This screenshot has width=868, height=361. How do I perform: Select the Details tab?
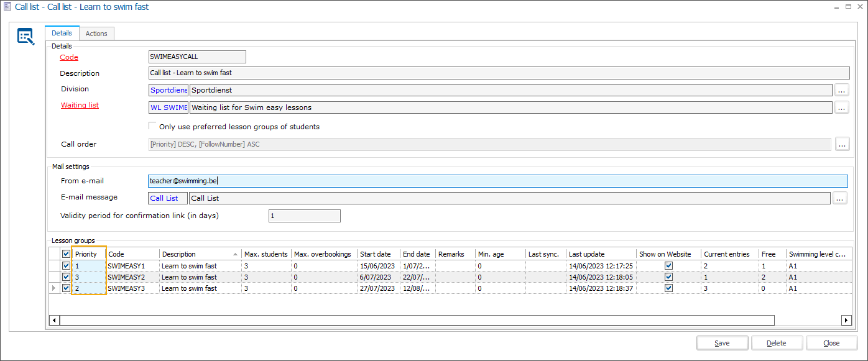(x=62, y=33)
